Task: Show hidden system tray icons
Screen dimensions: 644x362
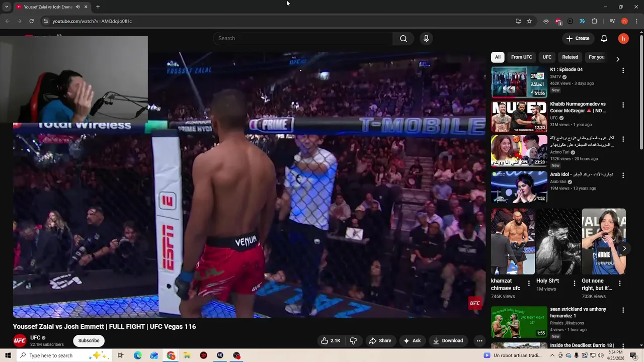Action: pyautogui.click(x=552, y=355)
